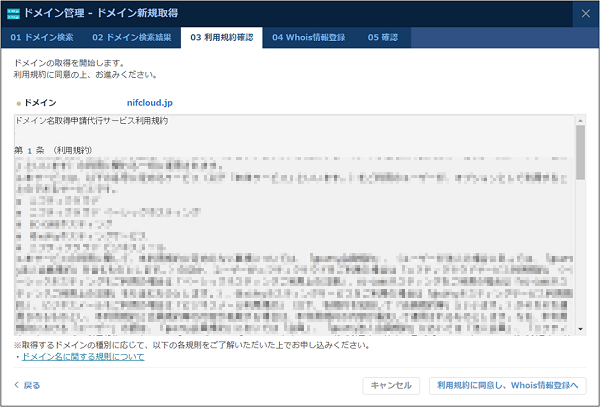
Task: Go back with the 戻る link
Action: coord(32,385)
